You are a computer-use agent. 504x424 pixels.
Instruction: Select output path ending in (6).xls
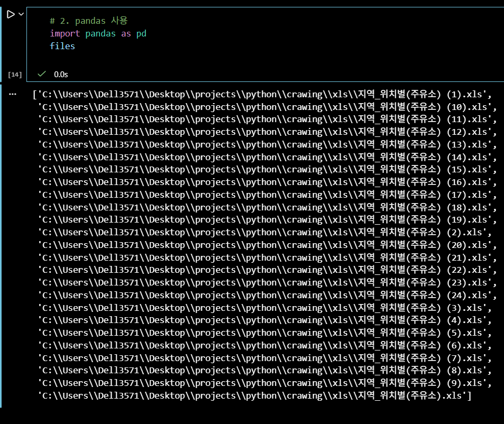tap(265, 345)
